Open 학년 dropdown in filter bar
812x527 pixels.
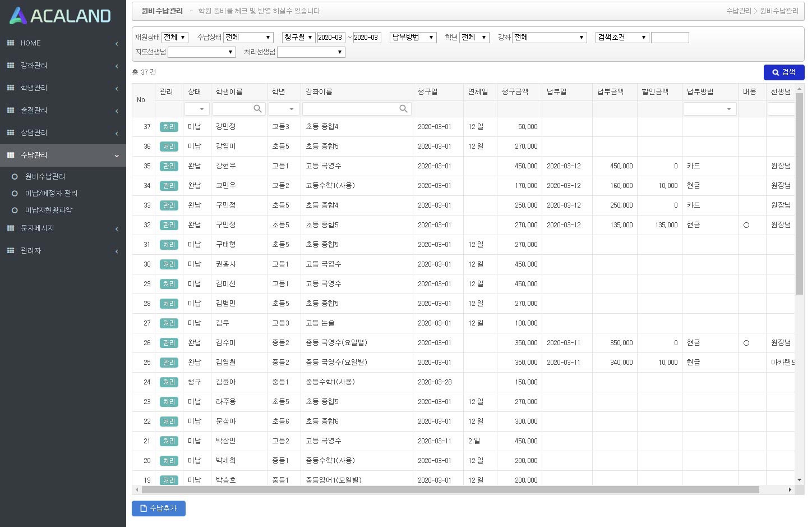[474, 38]
